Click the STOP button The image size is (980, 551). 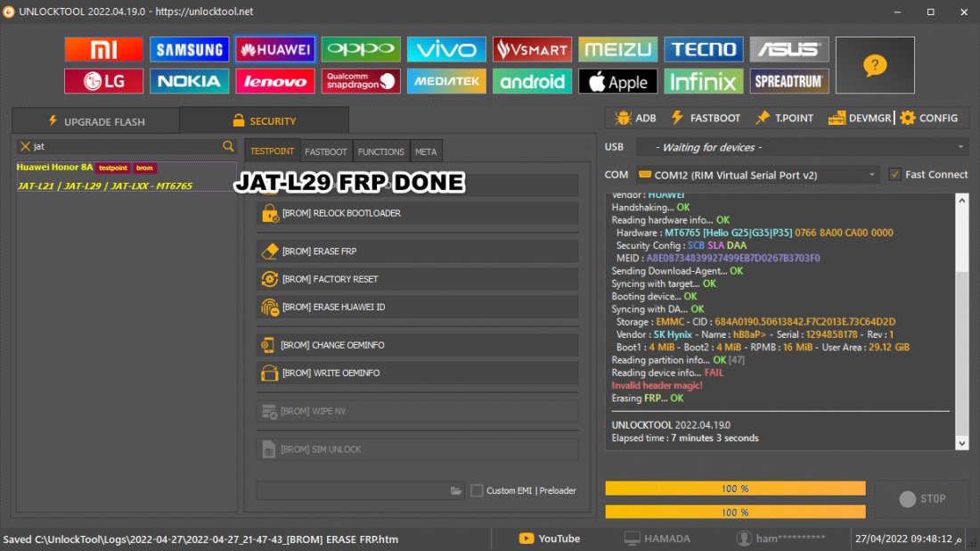click(922, 498)
